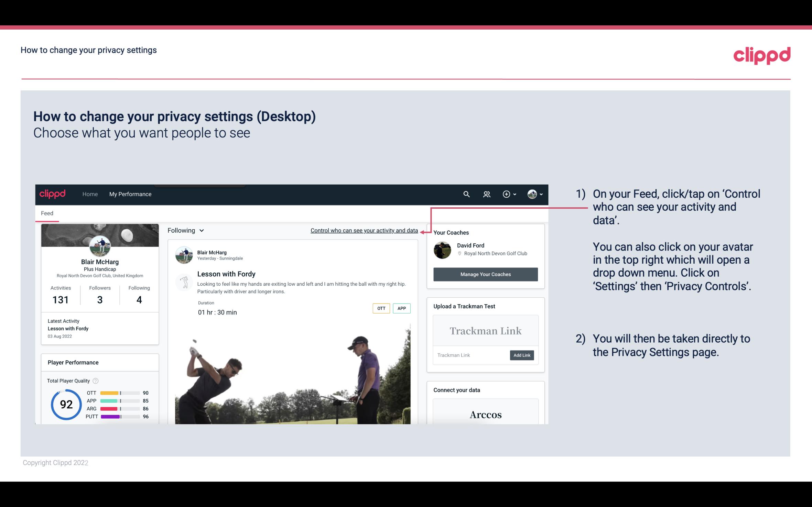Click Home tab in navigation menu
The height and width of the screenshot is (507, 812).
click(89, 193)
